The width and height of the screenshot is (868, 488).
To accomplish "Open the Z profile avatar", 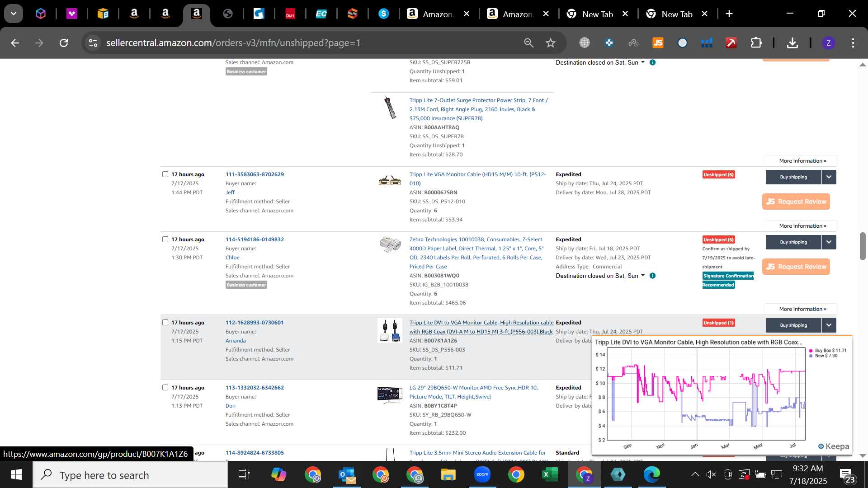I will tap(828, 43).
